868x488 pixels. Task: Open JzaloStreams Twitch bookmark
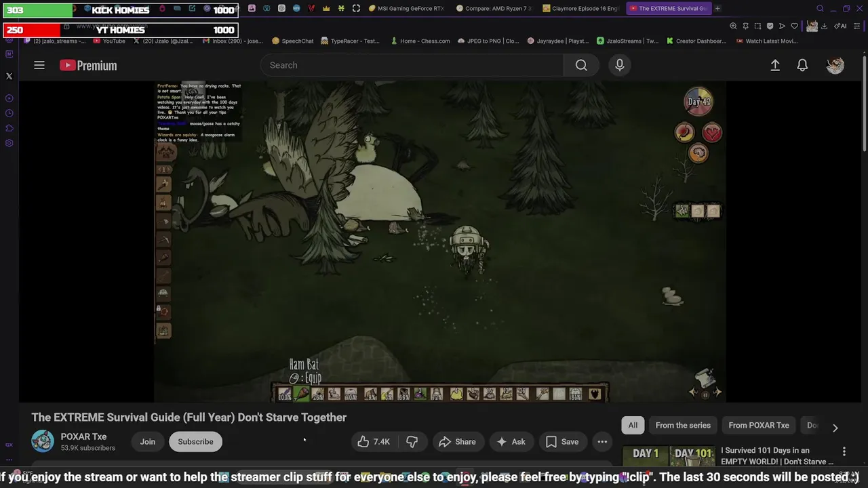click(627, 41)
